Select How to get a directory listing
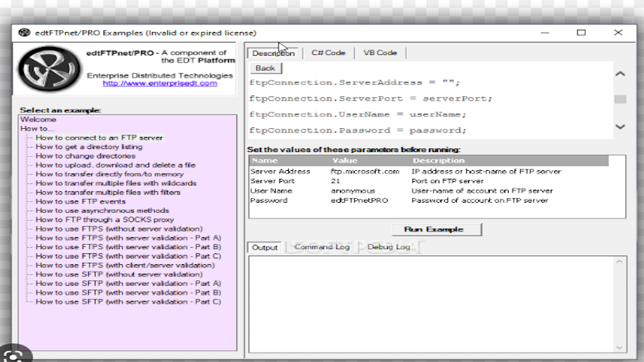 coord(88,146)
